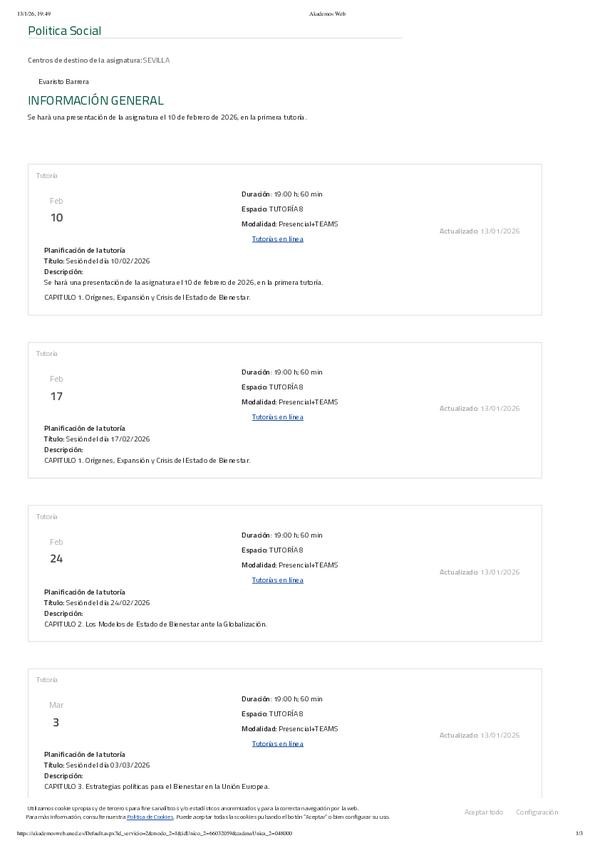
Task: Click the CAPITULO 3 description text
Action: tap(157, 786)
